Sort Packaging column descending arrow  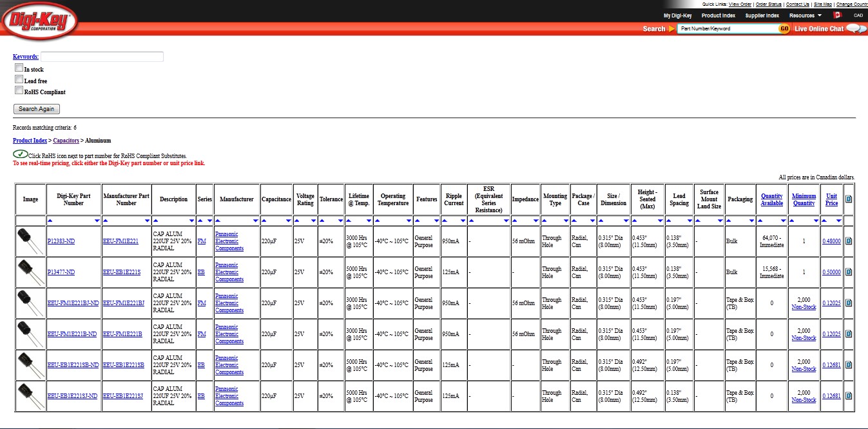pos(751,221)
